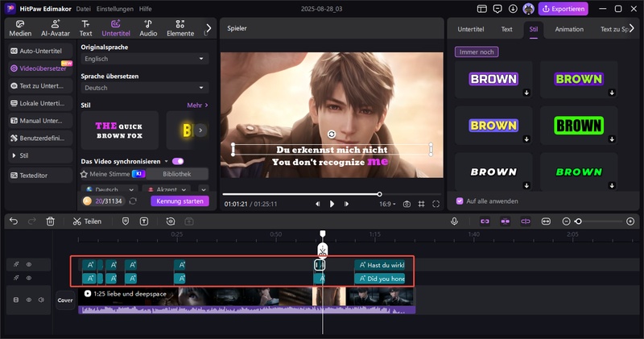Step to next frame
Screen dimensions: 644x339
[346, 204]
